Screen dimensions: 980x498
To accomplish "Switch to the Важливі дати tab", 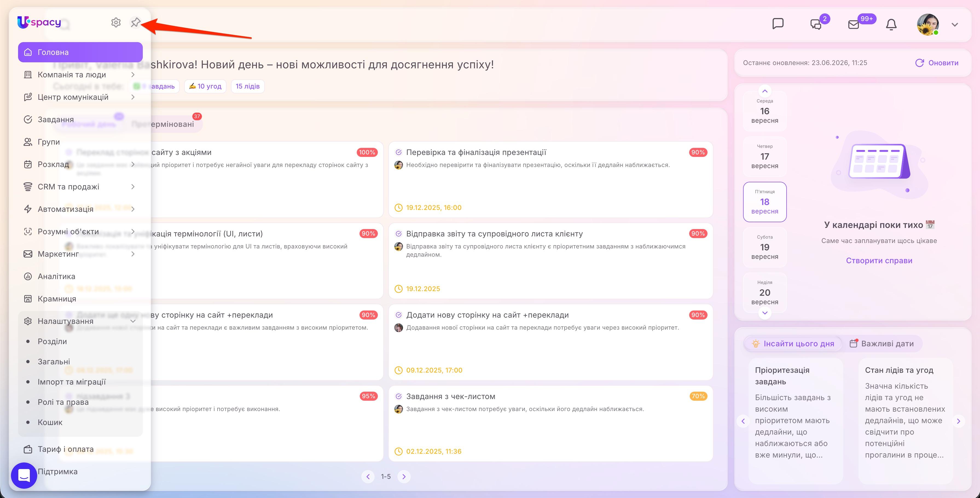I will pos(882,344).
